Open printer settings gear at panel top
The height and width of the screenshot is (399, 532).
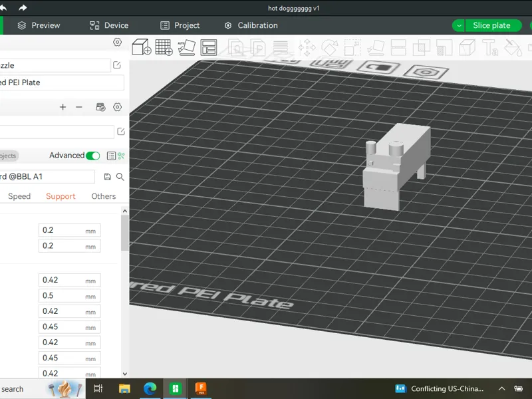(x=118, y=42)
